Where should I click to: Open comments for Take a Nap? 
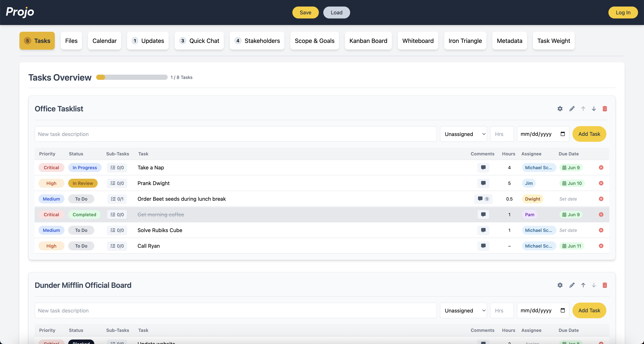(x=483, y=168)
